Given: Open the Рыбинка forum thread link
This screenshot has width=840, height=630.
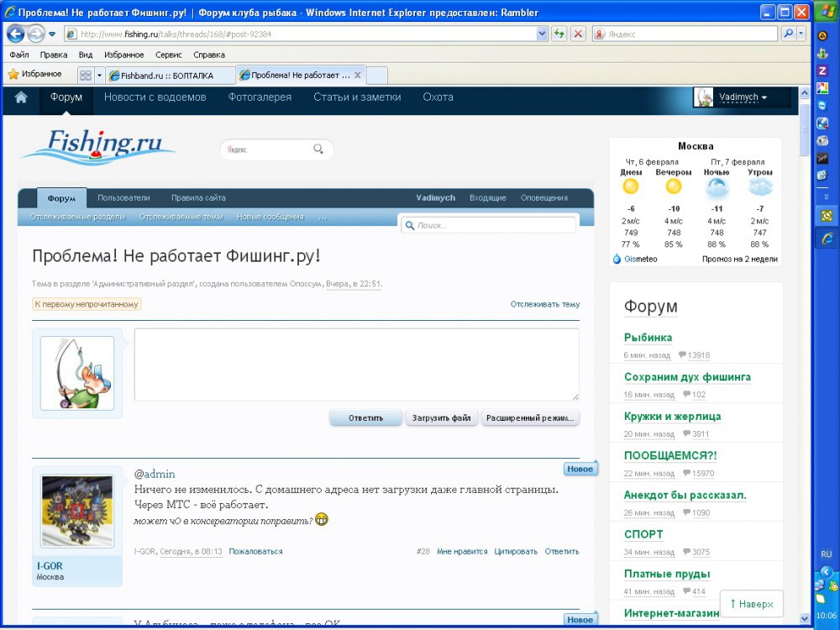Looking at the screenshot, I should tap(648, 338).
